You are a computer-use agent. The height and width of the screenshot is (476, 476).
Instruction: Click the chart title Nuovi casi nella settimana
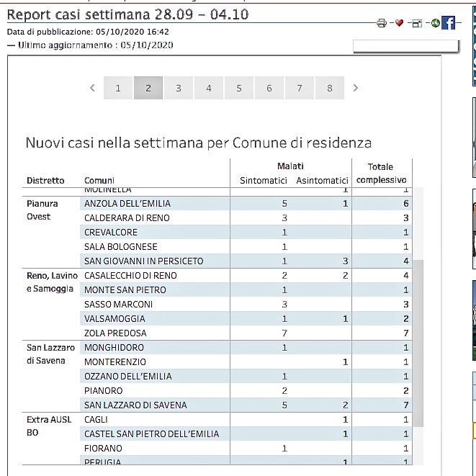click(199, 143)
